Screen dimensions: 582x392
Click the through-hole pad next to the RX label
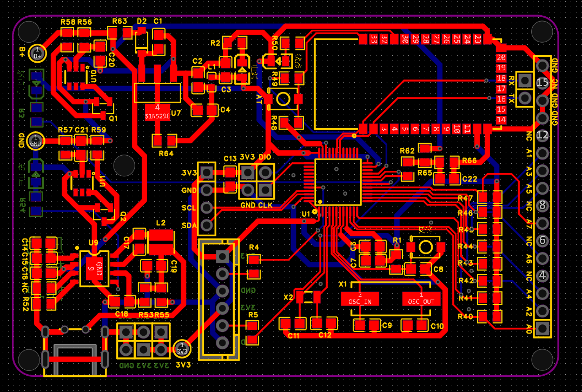pos(525,80)
